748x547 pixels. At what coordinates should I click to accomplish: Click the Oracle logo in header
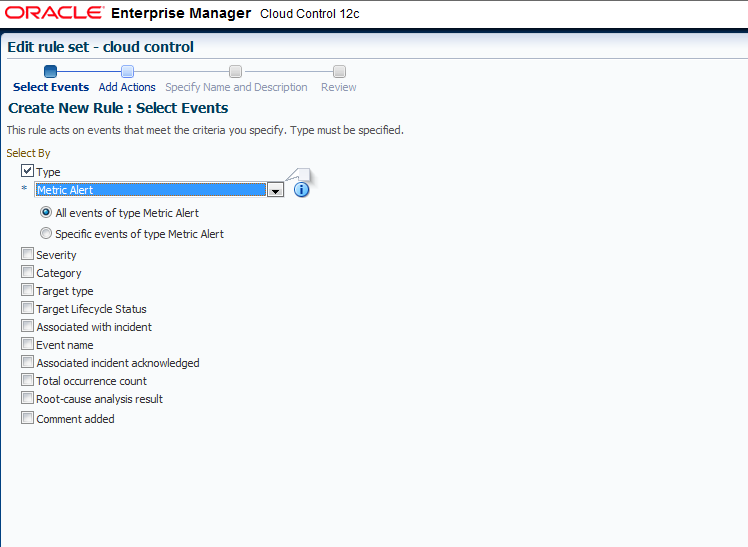tap(54, 13)
